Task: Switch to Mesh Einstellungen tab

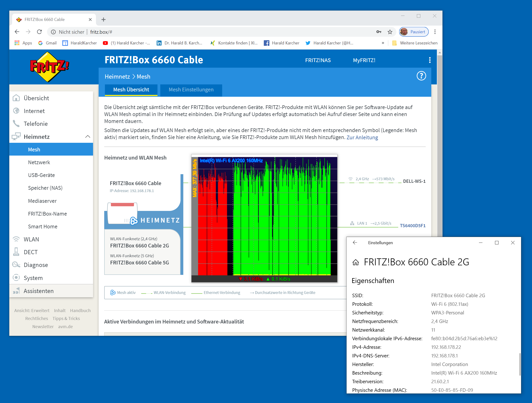Action: coord(191,90)
